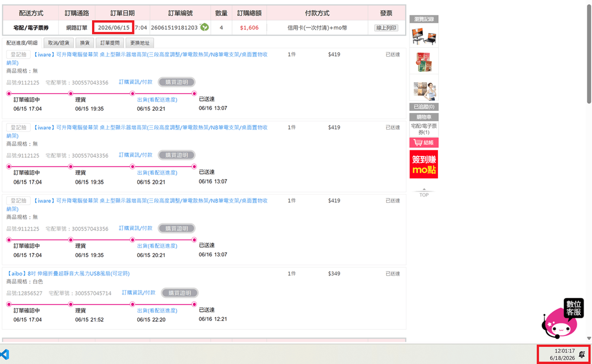
Task: Open the shopping cart 結帳 checkout icon
Action: (424, 142)
